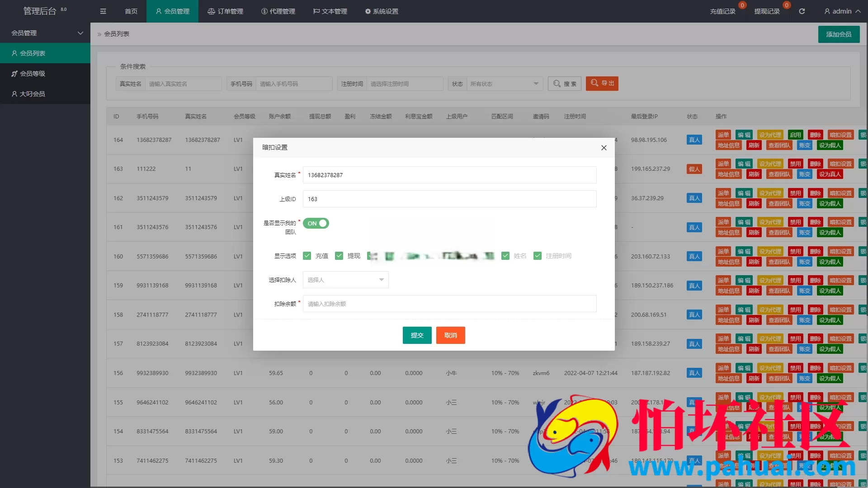Open 大叼会员 sidebar item
Screen dimensions: 868x488
[32, 94]
